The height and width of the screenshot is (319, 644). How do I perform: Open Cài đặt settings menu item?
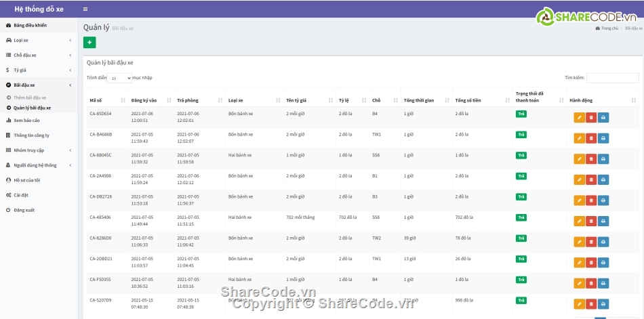pos(39,195)
